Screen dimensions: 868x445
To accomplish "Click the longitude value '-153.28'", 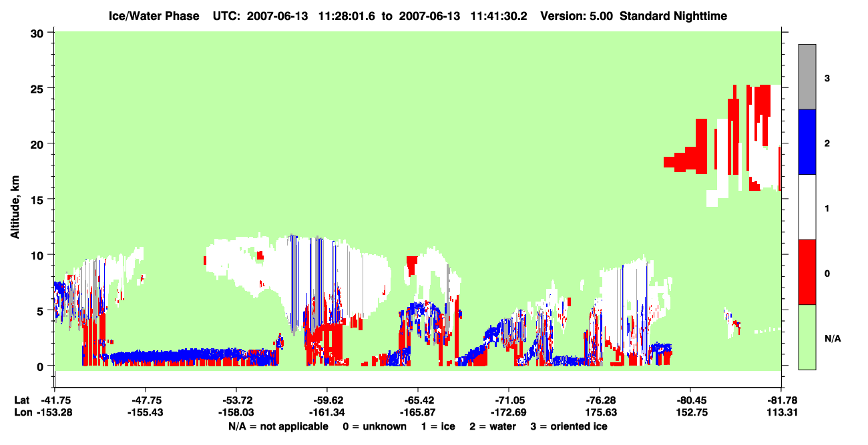I will [x=54, y=413].
